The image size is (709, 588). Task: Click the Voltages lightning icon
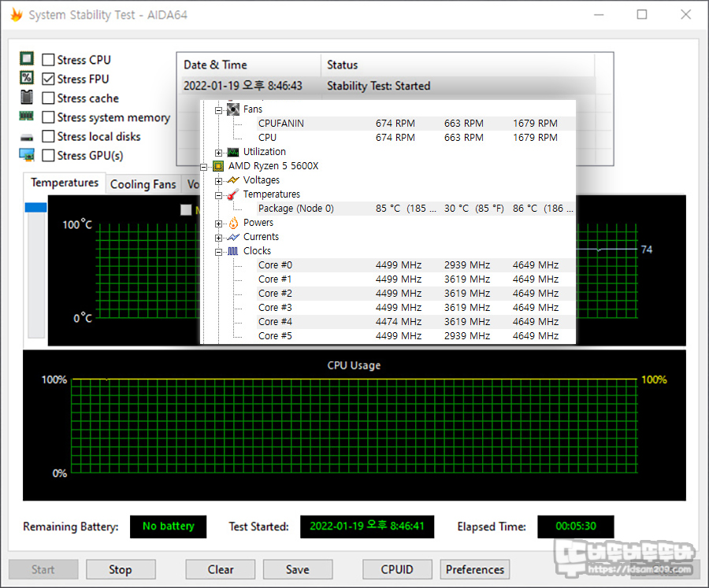pos(233,180)
